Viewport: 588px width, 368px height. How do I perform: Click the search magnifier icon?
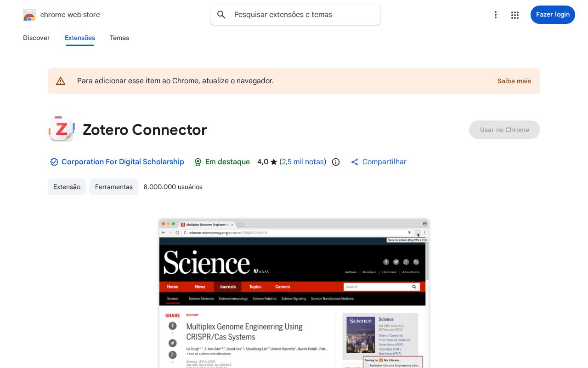point(221,15)
